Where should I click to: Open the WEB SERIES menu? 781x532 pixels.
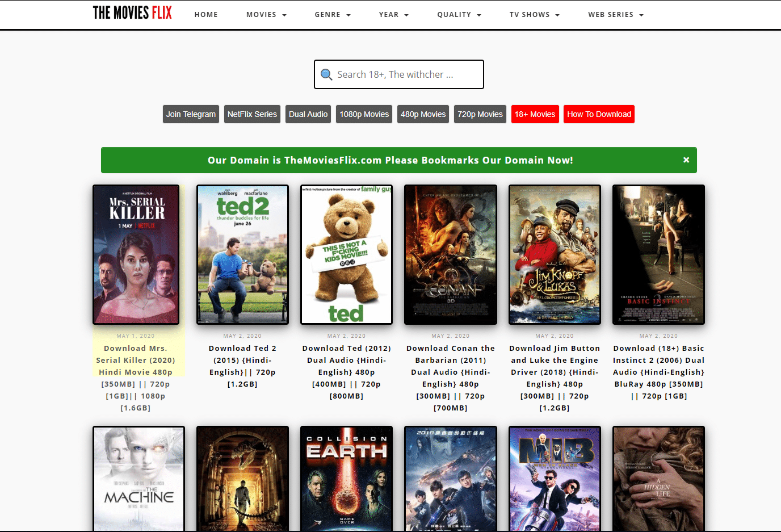point(615,15)
